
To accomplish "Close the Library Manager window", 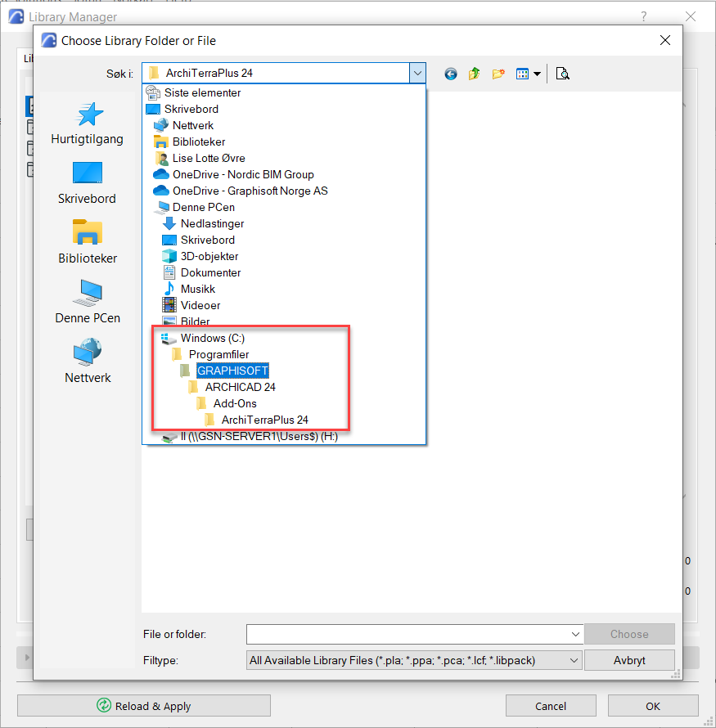I will pos(691,16).
